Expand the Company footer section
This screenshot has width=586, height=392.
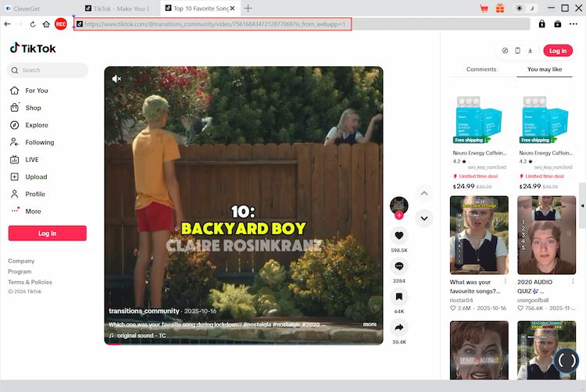21,261
